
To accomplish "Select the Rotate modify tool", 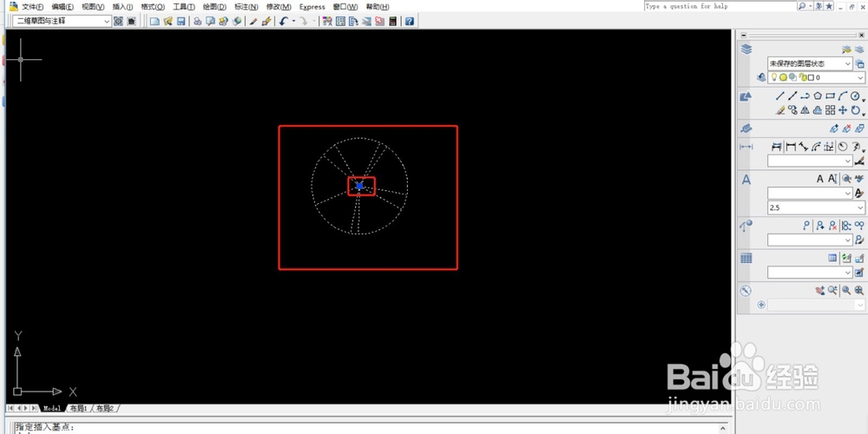I will coord(855,110).
